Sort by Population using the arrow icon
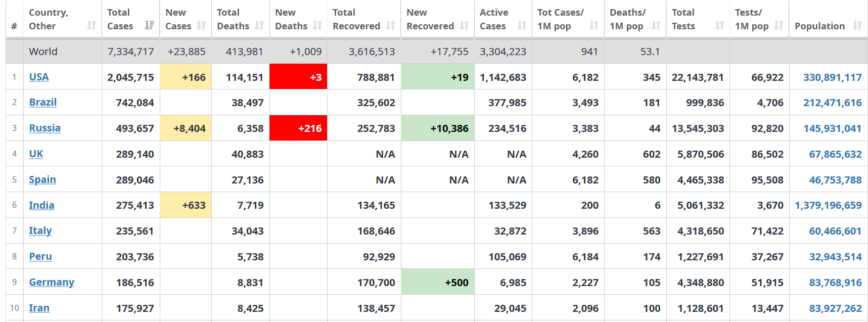This screenshot has width=868, height=322. (x=857, y=25)
